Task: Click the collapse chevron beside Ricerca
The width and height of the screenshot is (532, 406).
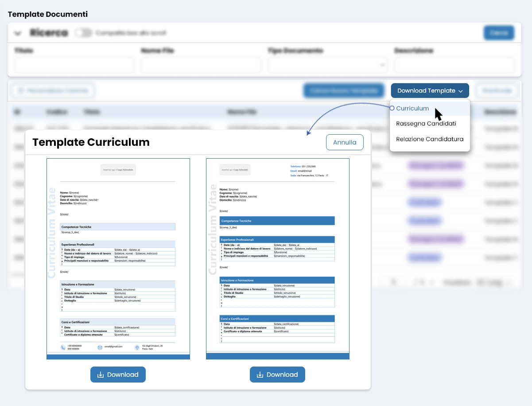Action: [x=18, y=33]
